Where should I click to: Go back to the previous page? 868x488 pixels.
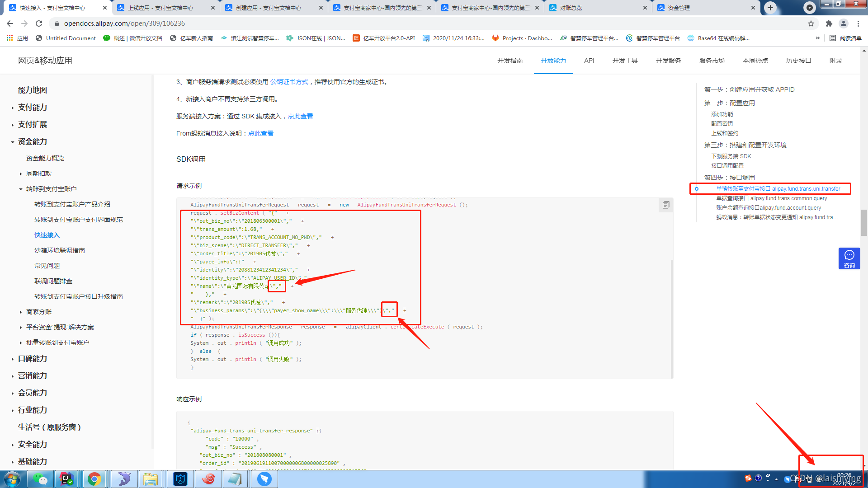tap(10, 23)
